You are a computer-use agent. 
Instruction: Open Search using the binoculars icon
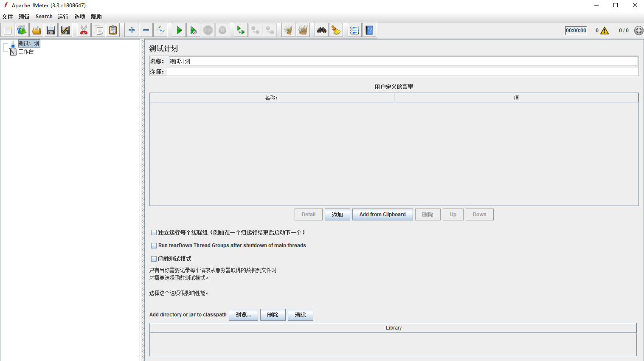[x=321, y=30]
